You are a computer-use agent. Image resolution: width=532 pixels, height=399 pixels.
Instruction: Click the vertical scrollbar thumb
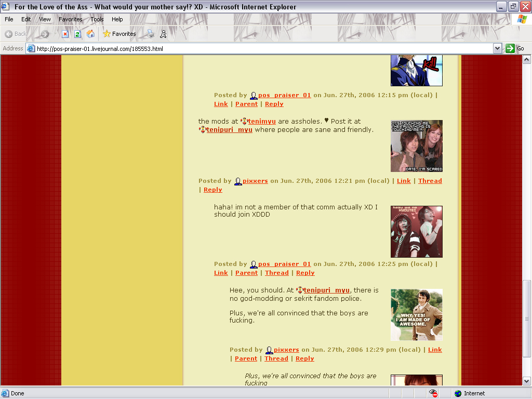pos(527,318)
